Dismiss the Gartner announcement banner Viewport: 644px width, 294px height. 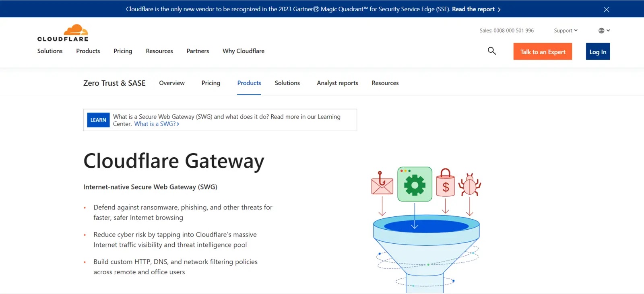click(x=606, y=9)
